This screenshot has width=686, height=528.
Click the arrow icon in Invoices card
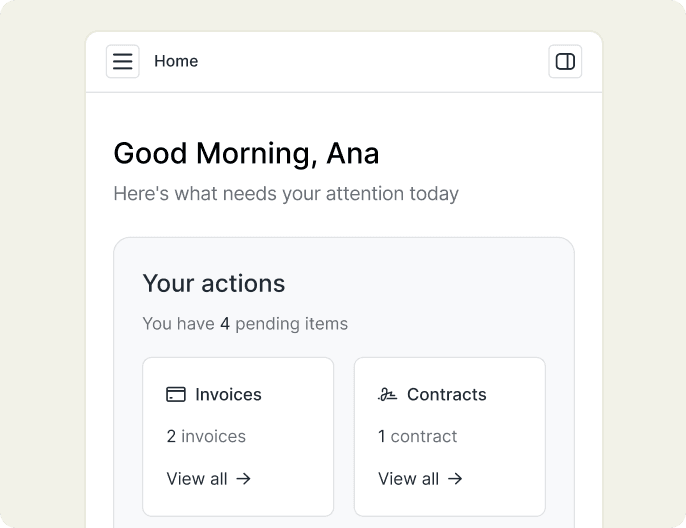tap(243, 479)
